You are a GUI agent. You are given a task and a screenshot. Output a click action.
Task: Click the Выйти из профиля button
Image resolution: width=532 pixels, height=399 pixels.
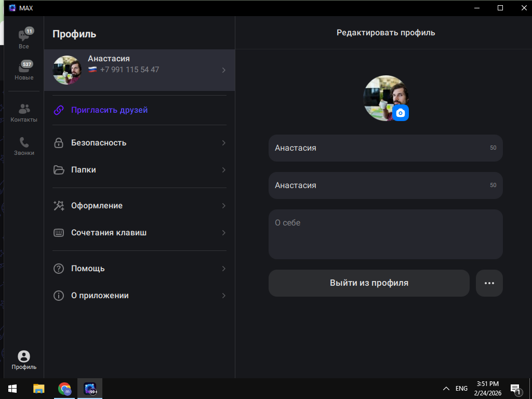[x=369, y=283]
